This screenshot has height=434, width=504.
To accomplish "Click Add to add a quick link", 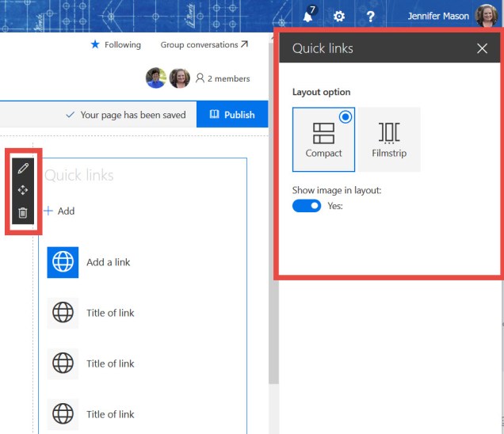I will pyautogui.click(x=59, y=211).
